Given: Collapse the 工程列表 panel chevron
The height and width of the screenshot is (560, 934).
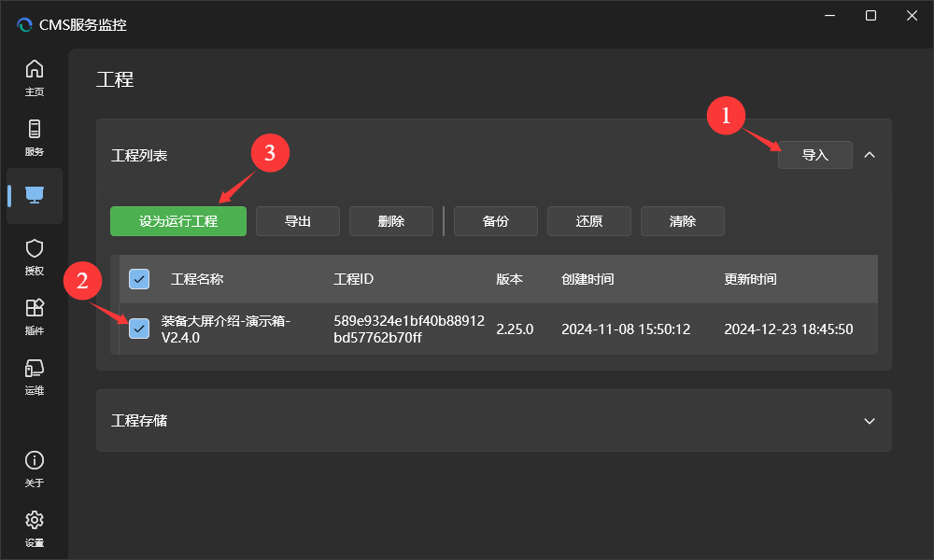Looking at the screenshot, I should point(870,155).
